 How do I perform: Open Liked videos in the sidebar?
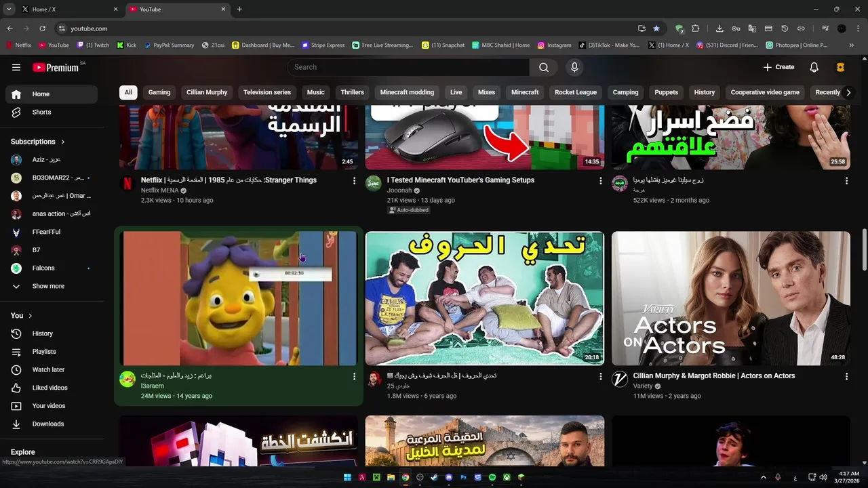(x=52, y=388)
